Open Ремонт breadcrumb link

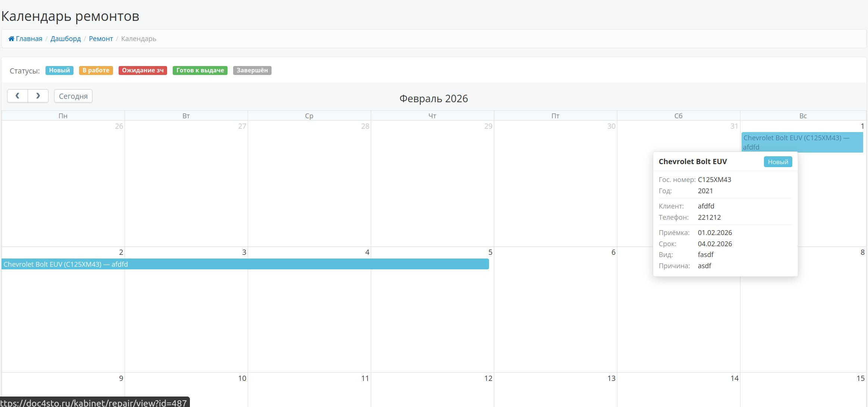(x=101, y=39)
